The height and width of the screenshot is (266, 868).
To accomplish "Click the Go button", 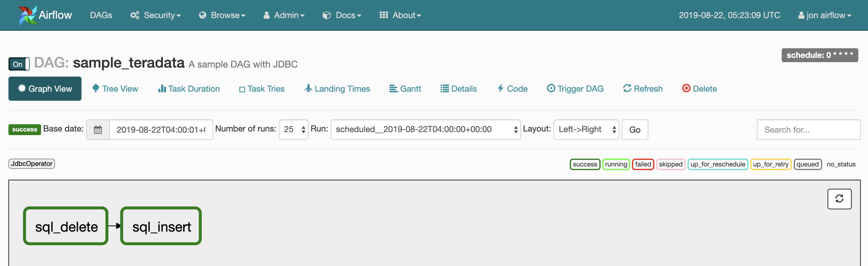I will pos(635,130).
